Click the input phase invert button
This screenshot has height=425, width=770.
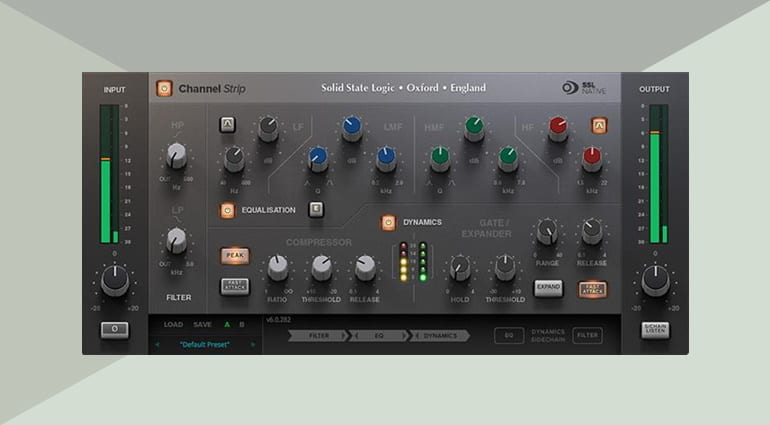point(114,330)
